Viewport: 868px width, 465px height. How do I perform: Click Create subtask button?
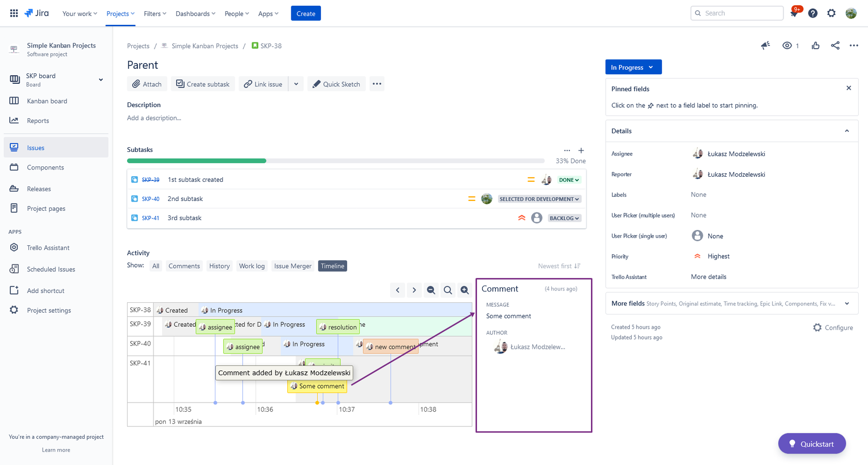point(203,84)
